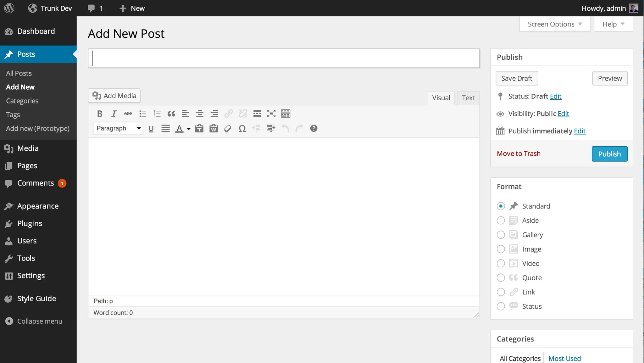
Task: Switch to the Visual editor tab
Action: point(441,98)
